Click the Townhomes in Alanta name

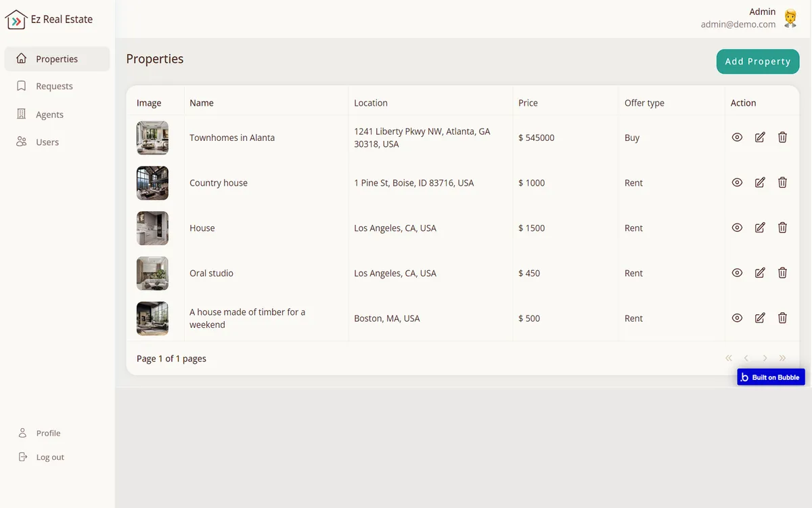[232, 137]
